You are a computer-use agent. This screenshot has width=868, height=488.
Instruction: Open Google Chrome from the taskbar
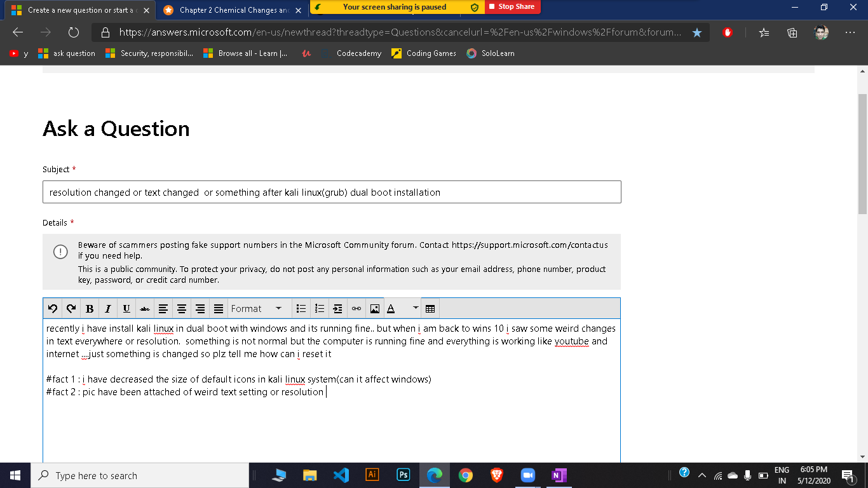coord(466,475)
